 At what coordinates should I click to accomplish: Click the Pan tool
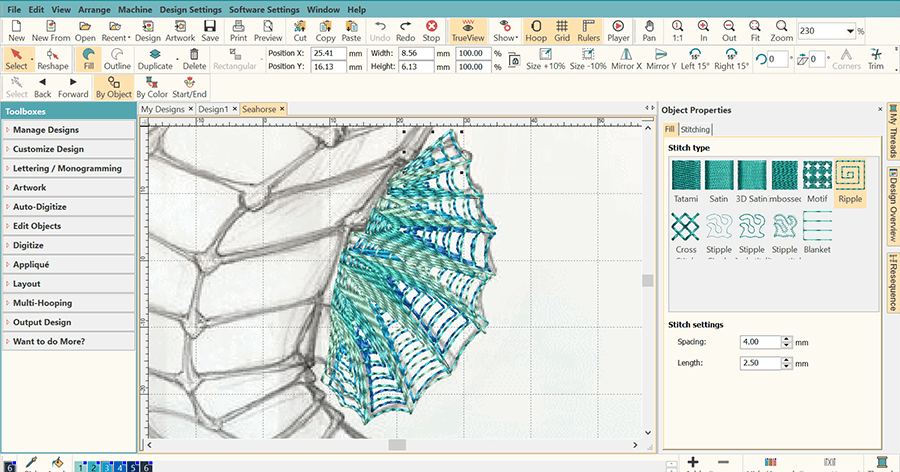pyautogui.click(x=649, y=30)
